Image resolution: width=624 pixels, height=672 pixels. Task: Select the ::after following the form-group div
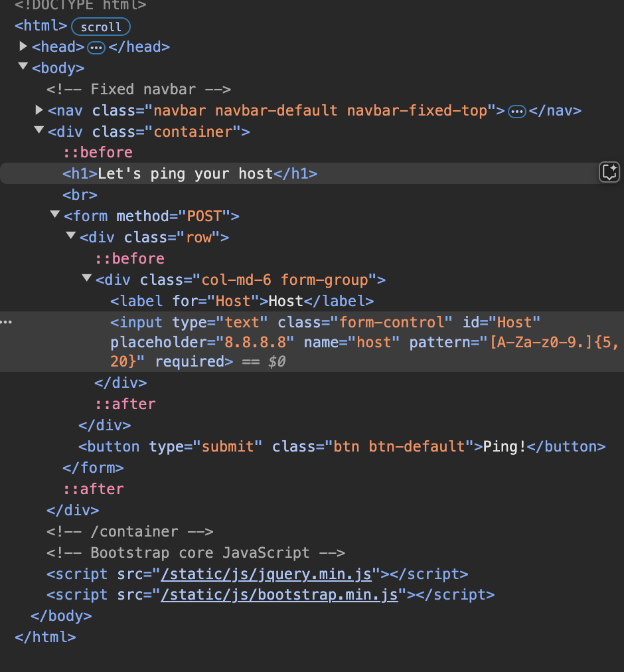(x=125, y=404)
